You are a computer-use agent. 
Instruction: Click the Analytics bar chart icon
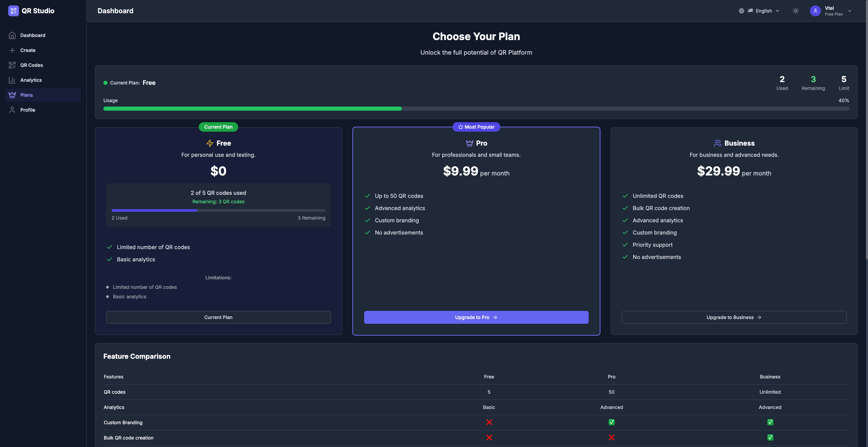click(12, 80)
